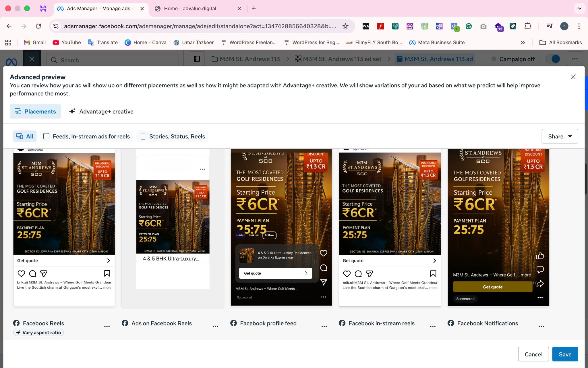Toggle the Campaign off switch

click(x=552, y=59)
